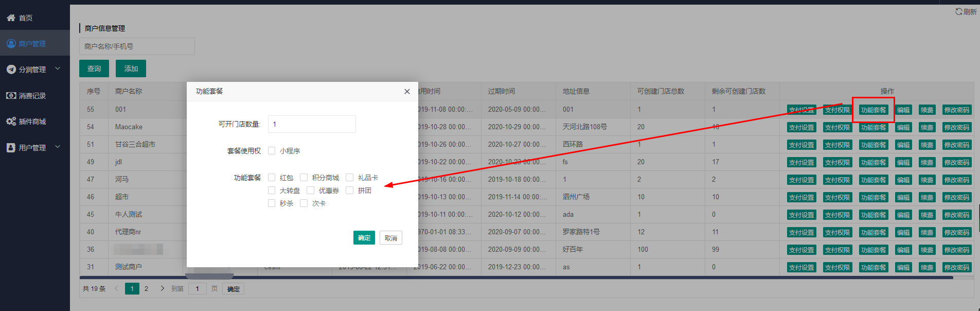Viewport: 980px width, 311px height.
Task: Click 支付设置 in the Maocake row
Action: 801,127
